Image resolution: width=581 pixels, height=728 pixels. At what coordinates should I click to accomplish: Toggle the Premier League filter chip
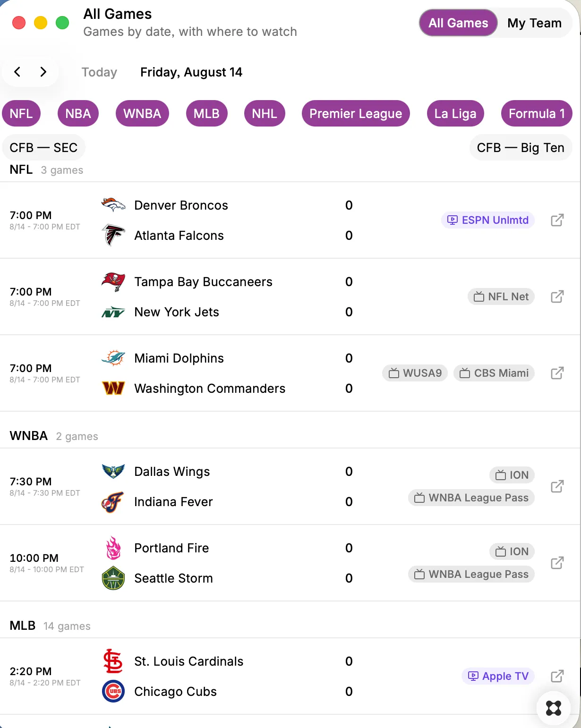[x=356, y=113]
